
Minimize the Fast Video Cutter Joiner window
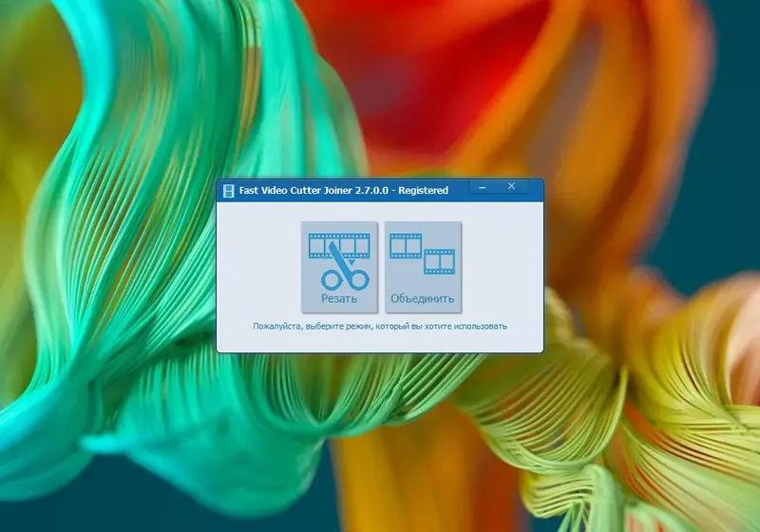(483, 186)
